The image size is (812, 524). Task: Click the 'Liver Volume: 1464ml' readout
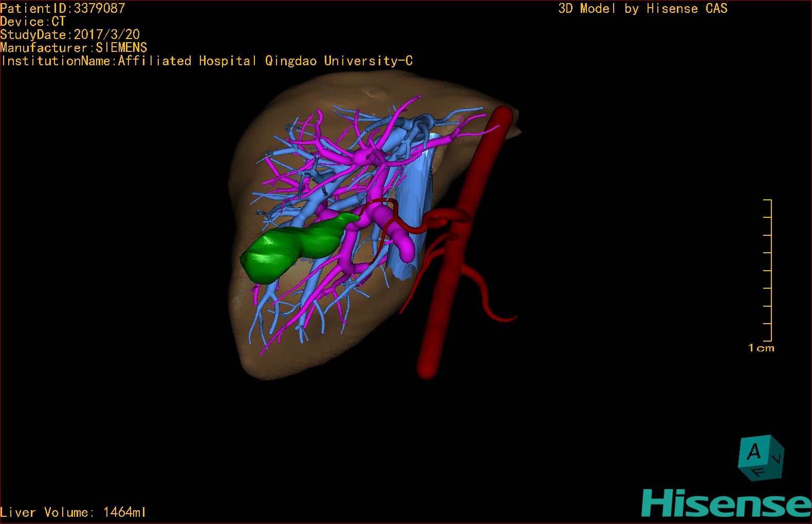coord(73,512)
